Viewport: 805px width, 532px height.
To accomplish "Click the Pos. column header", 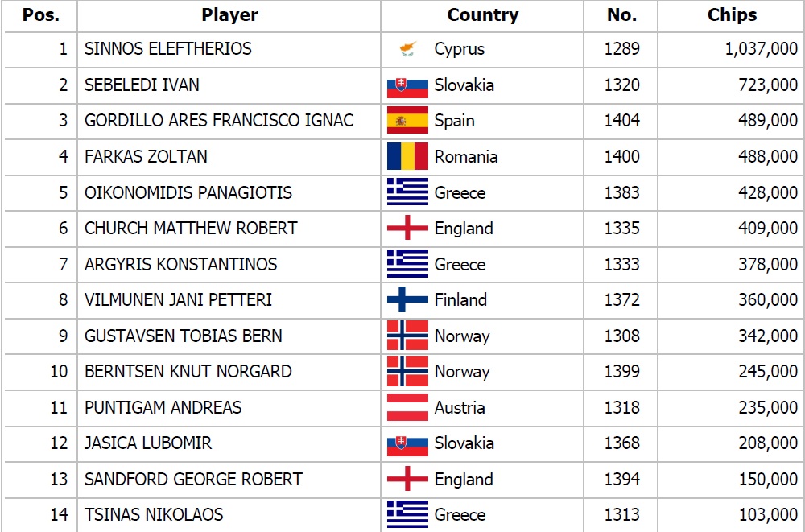I will [x=41, y=15].
